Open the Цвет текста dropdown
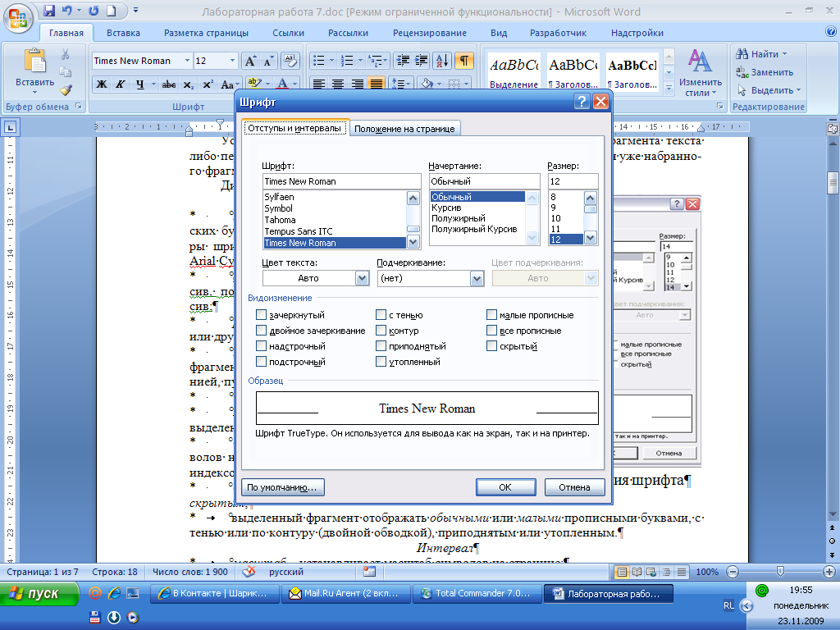Viewport: 840px width, 630px height. [x=362, y=278]
